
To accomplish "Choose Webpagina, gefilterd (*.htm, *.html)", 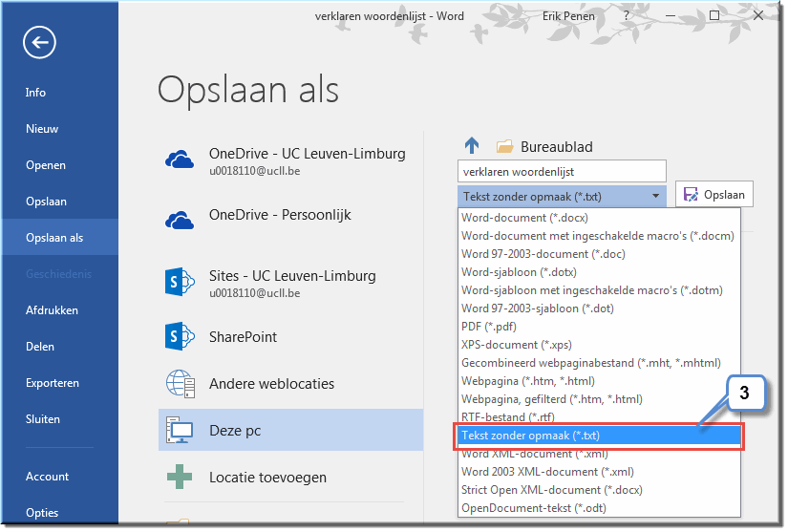I will 599,399.
